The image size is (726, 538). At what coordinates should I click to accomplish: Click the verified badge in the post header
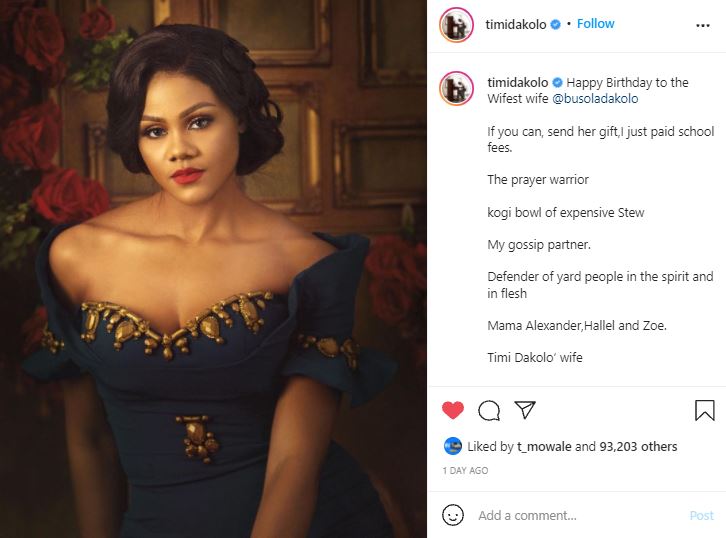(x=555, y=25)
